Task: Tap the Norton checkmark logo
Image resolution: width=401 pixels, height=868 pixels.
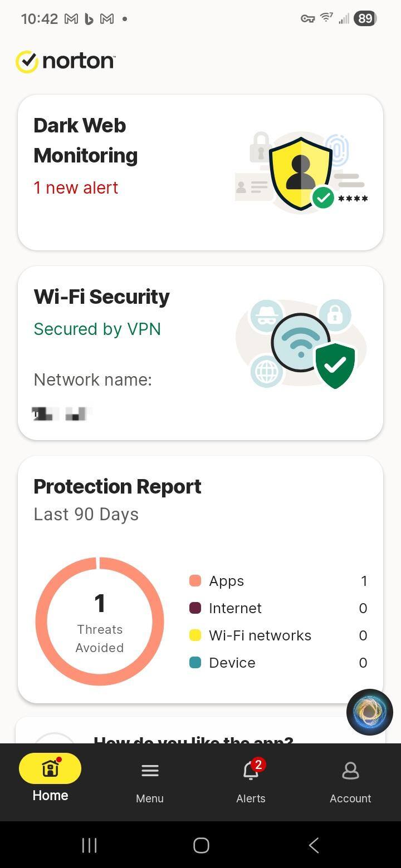Action: point(27,62)
